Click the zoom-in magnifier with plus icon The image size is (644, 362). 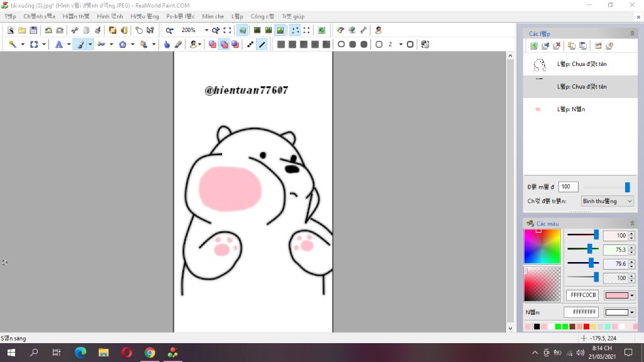(216, 30)
